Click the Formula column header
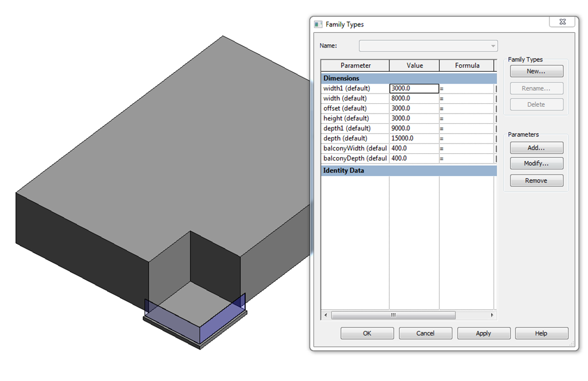The image size is (588, 381). click(467, 65)
